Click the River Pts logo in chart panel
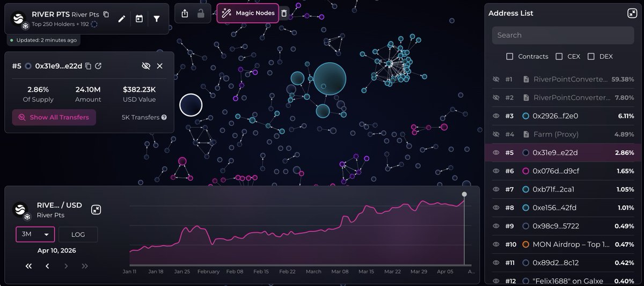 pyautogui.click(x=20, y=211)
